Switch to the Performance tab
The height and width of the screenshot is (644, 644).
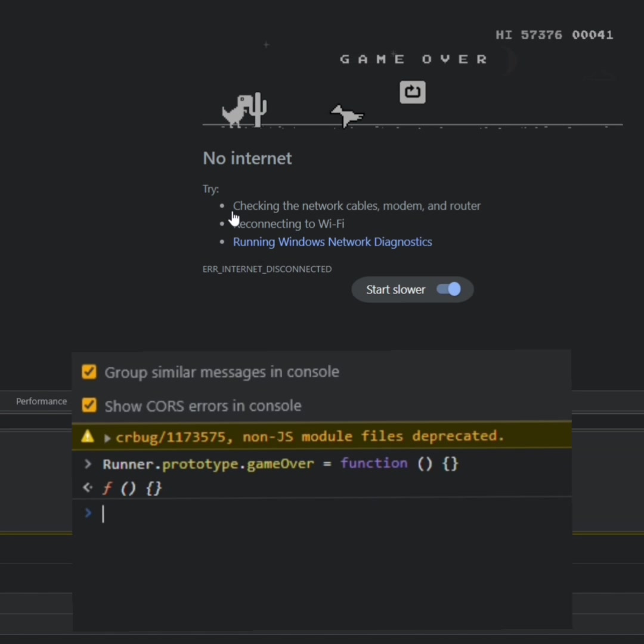tap(42, 401)
